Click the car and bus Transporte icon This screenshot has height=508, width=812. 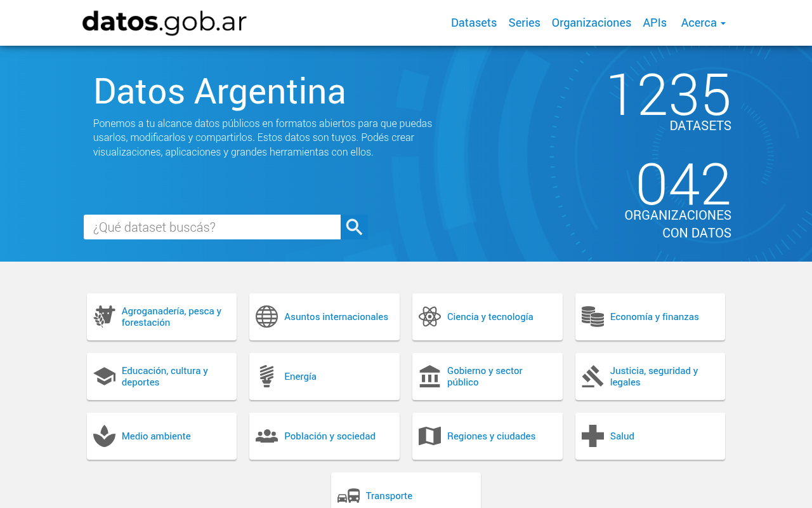click(x=348, y=496)
